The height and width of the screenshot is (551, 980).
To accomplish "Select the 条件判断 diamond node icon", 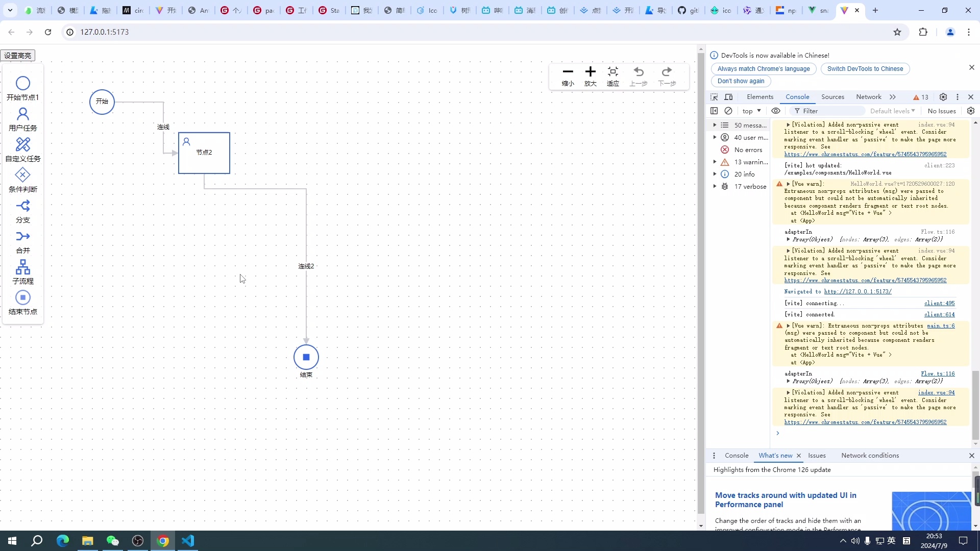I will (x=23, y=176).
